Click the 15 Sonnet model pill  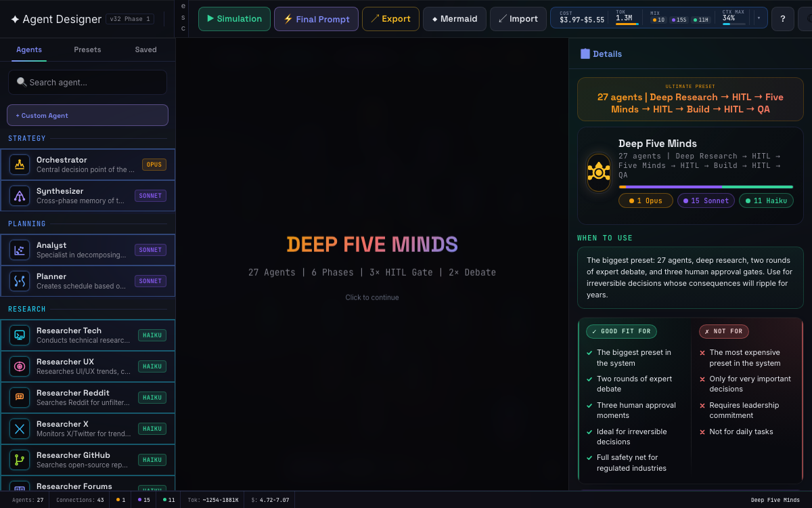pos(706,200)
